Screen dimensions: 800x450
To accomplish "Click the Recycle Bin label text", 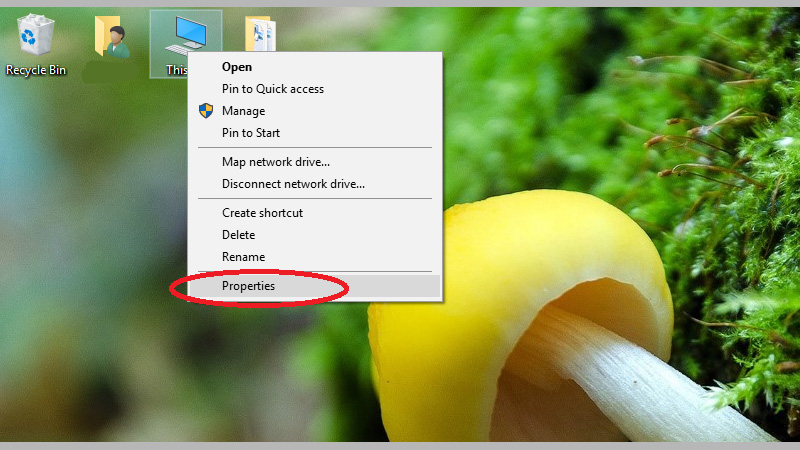I will point(36,70).
